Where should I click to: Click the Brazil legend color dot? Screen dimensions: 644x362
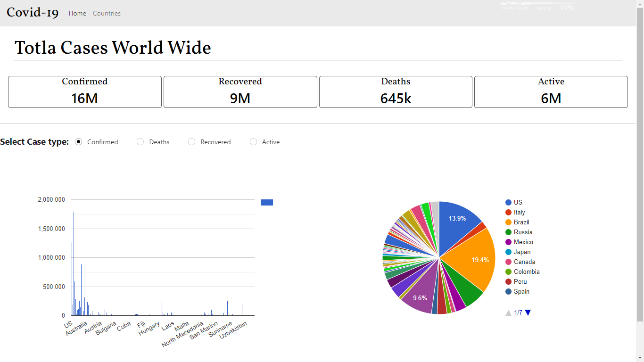pos(508,222)
